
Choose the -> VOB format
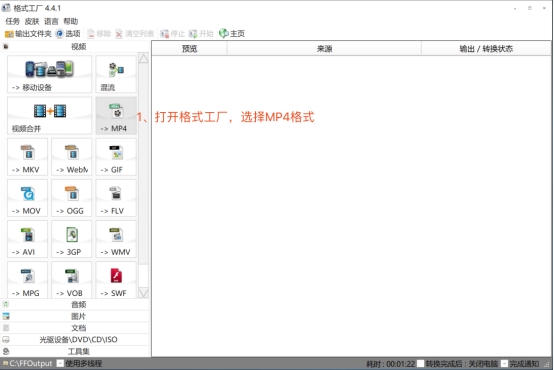click(x=72, y=280)
